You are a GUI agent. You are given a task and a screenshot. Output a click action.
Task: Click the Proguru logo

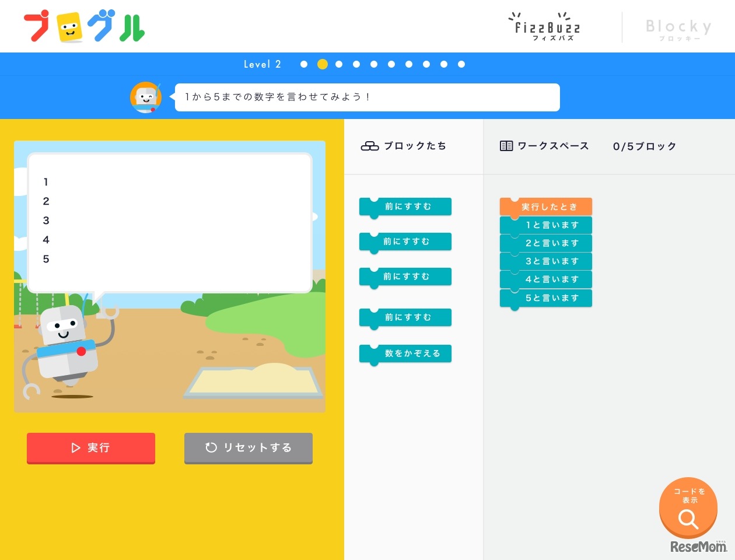85,27
